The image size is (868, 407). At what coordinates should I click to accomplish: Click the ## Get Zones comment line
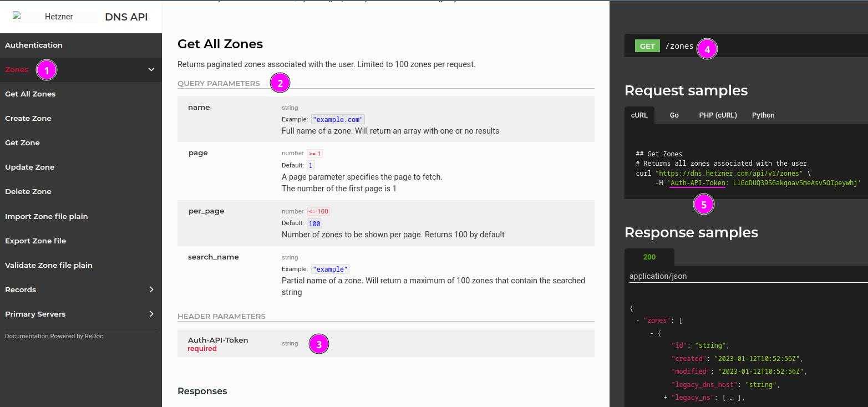[659, 154]
